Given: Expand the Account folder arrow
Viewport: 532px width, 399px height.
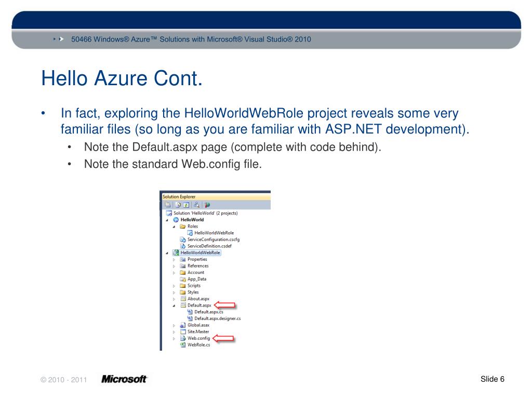Looking at the screenshot, I should pyautogui.click(x=174, y=273).
